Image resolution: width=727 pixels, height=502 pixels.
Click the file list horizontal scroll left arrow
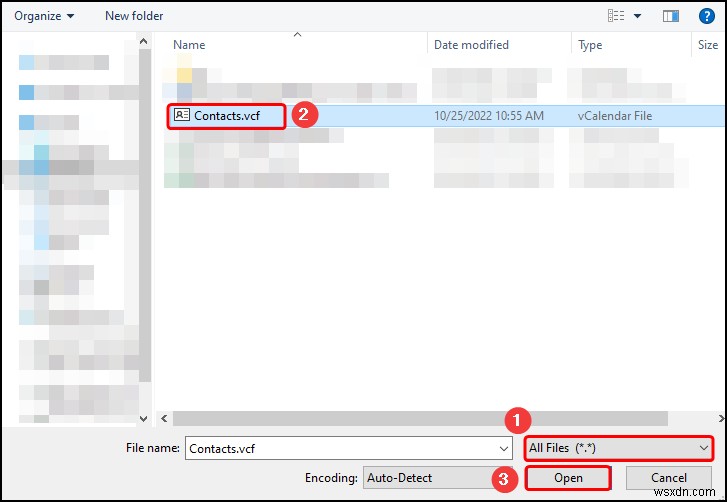(164, 418)
